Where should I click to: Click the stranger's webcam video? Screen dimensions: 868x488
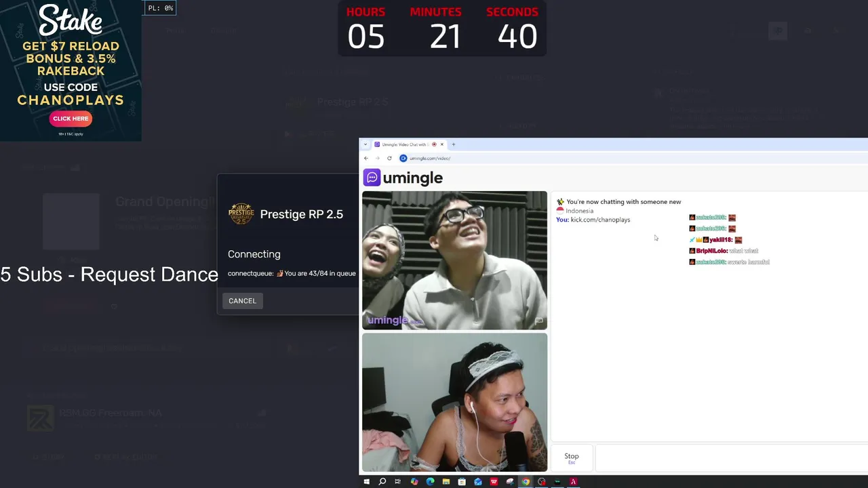pyautogui.click(x=454, y=260)
